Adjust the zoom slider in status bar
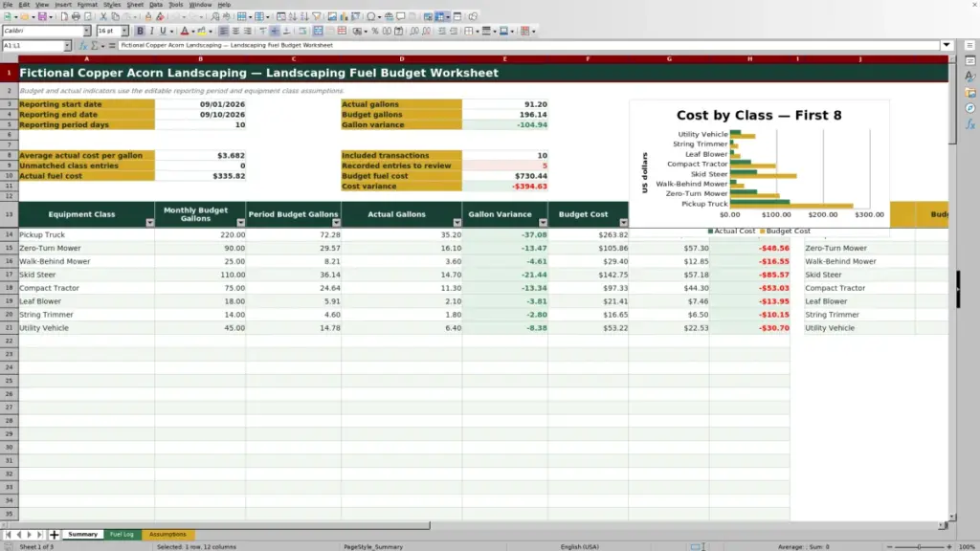Viewport: 980px width, 551px height. [919, 546]
